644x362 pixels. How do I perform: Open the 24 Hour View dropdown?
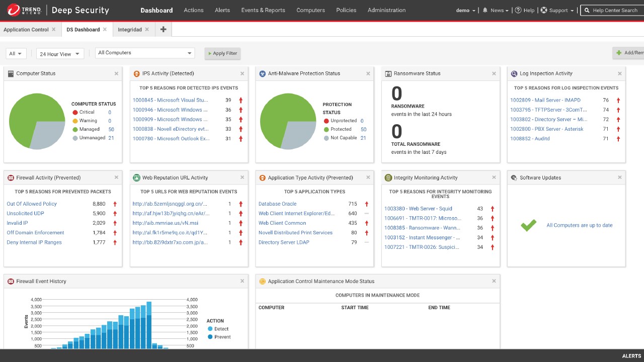click(59, 53)
